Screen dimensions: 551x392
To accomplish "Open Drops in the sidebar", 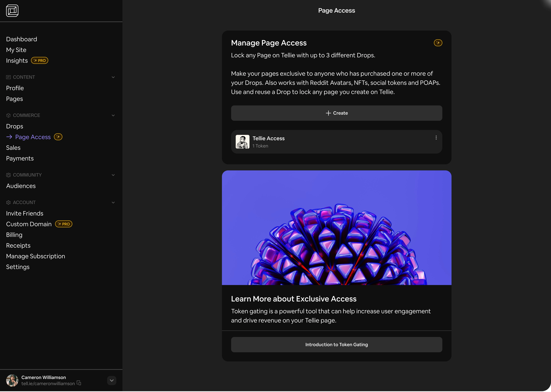I will pos(15,126).
